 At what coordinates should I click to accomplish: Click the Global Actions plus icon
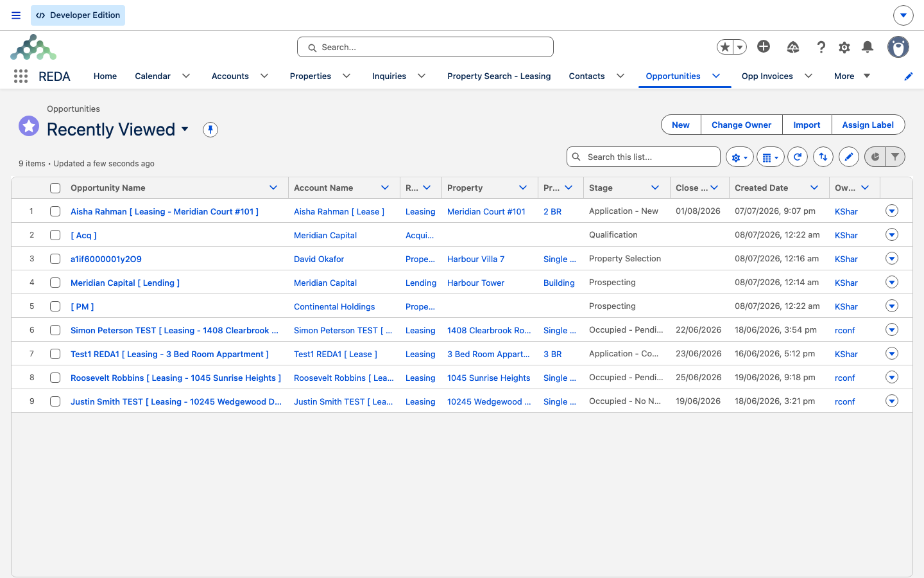(x=764, y=46)
